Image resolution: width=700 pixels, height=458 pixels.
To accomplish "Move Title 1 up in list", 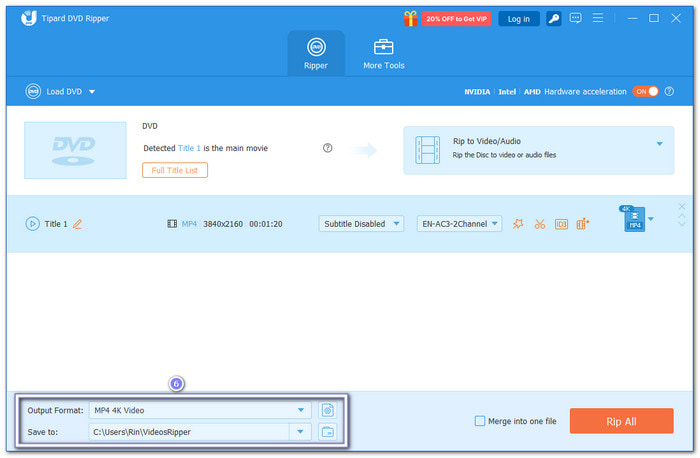I will pos(682,216).
